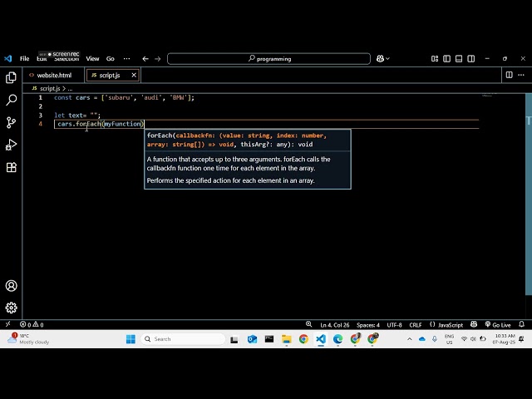
Task: Open the Search view in activity bar
Action: pyautogui.click(x=11, y=100)
